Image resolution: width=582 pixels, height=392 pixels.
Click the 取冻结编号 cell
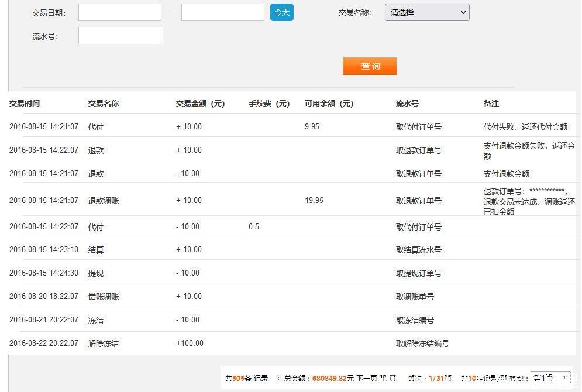415,320
